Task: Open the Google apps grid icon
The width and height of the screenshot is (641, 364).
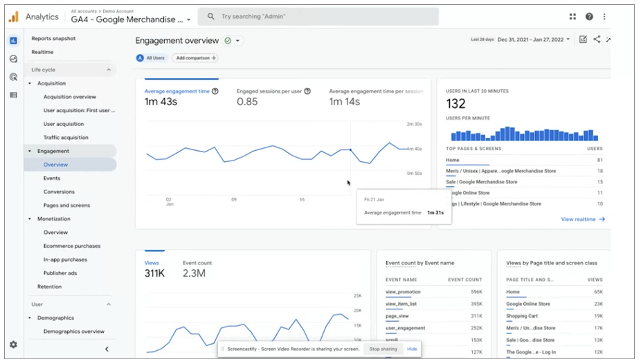Action: click(x=572, y=17)
